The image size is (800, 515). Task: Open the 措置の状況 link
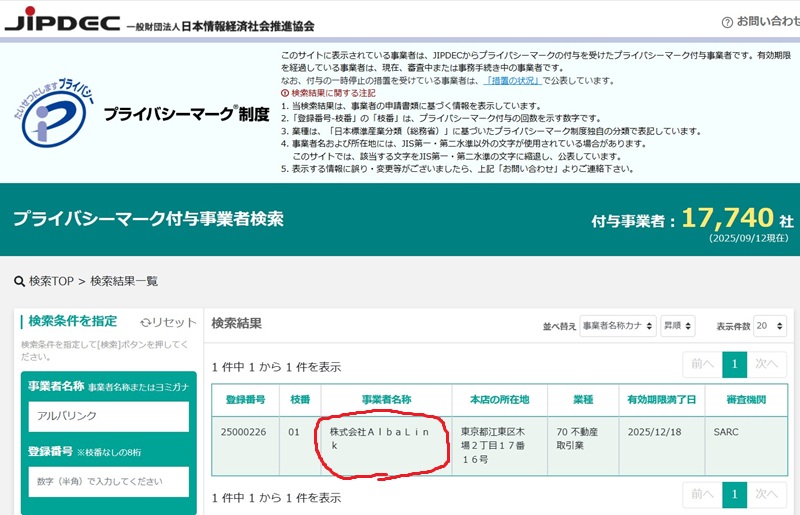click(514, 80)
